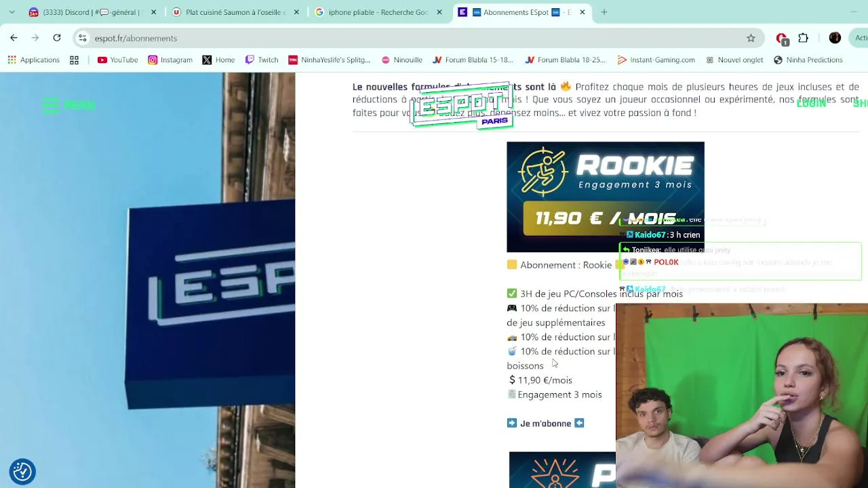Switch to the Plat cuisiné Saumon tab
The height and width of the screenshot is (488, 868).
pyautogui.click(x=236, y=12)
